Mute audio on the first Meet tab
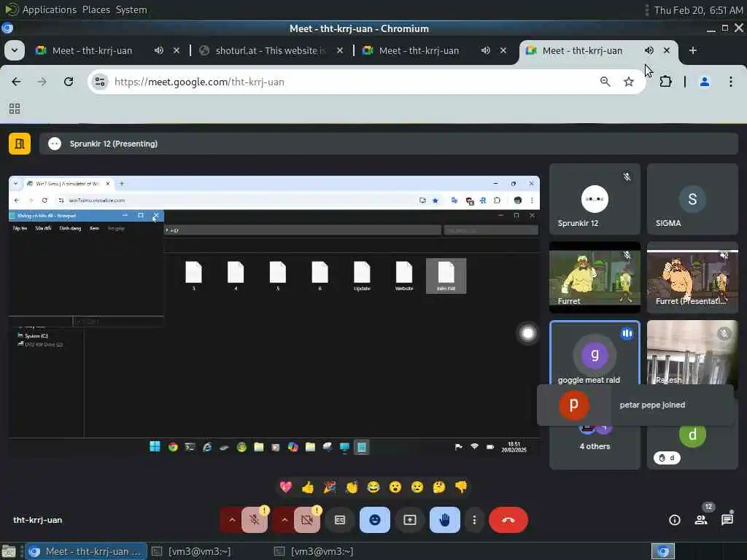 point(159,50)
